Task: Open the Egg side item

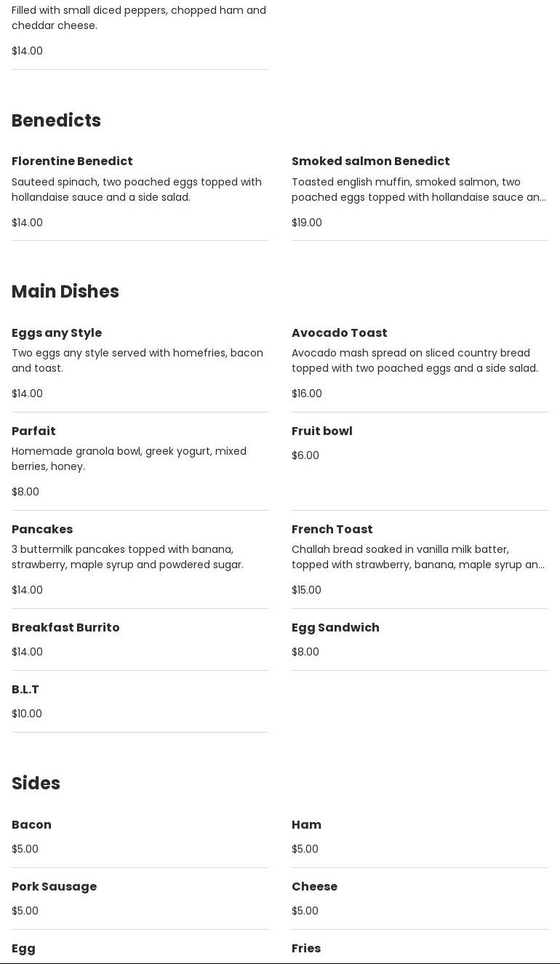Action: click(x=23, y=949)
